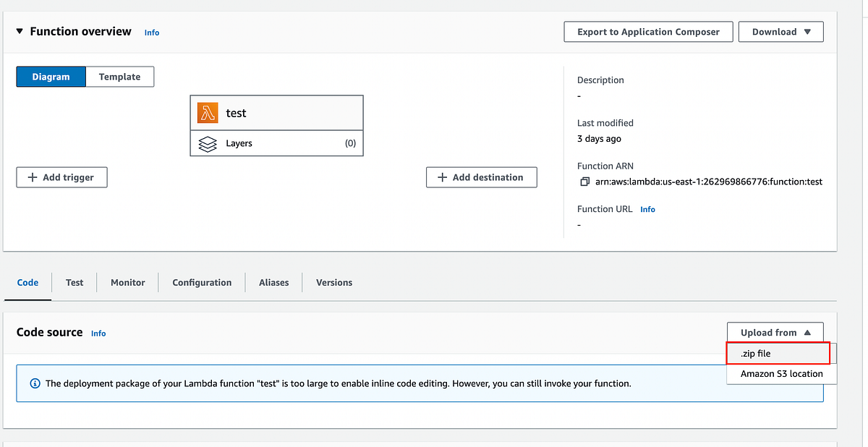Open the Monitor tab
The height and width of the screenshot is (447, 868).
(x=127, y=282)
